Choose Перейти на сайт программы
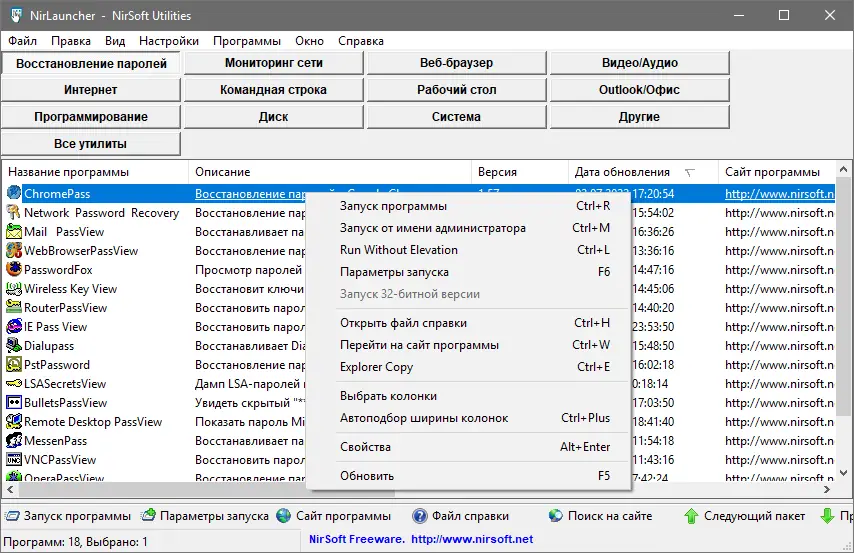854x553 pixels. point(468,344)
